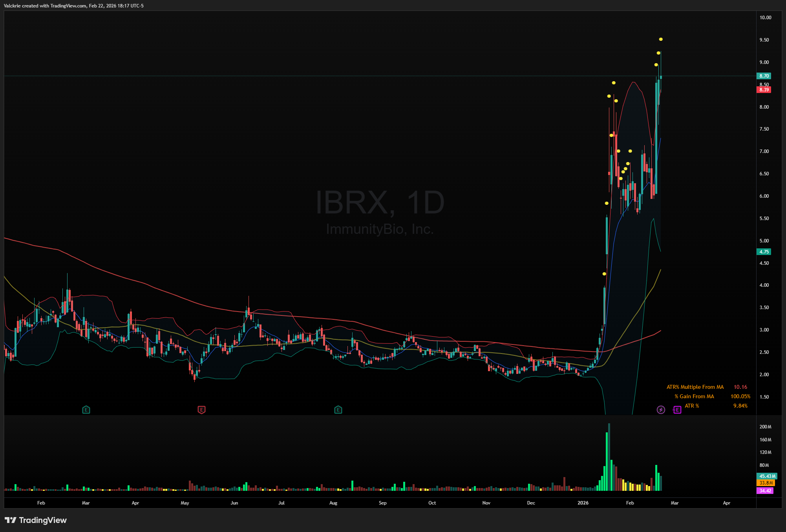The width and height of the screenshot is (786, 532).
Task: Click the green earnings marker near August
Action: point(338,410)
